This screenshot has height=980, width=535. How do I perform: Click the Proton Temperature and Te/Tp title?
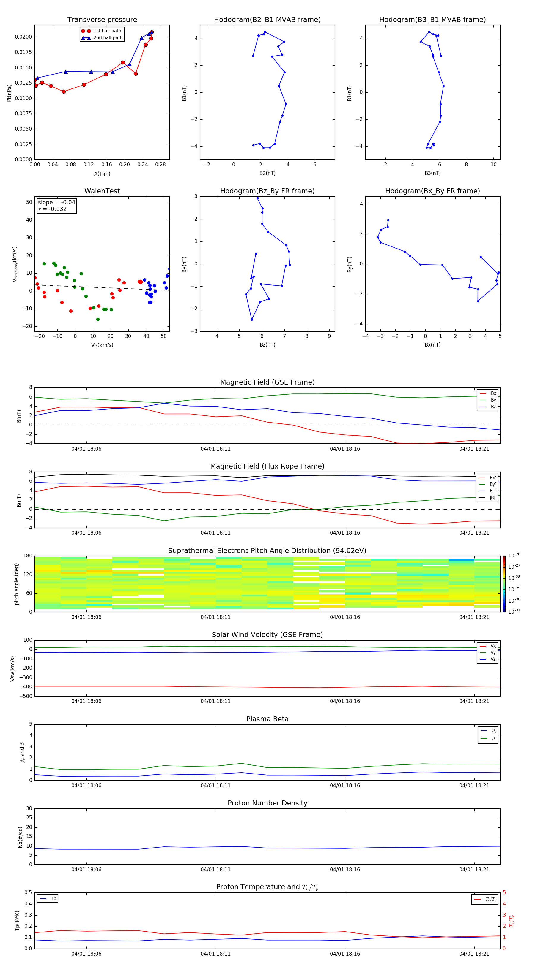pos(267,887)
